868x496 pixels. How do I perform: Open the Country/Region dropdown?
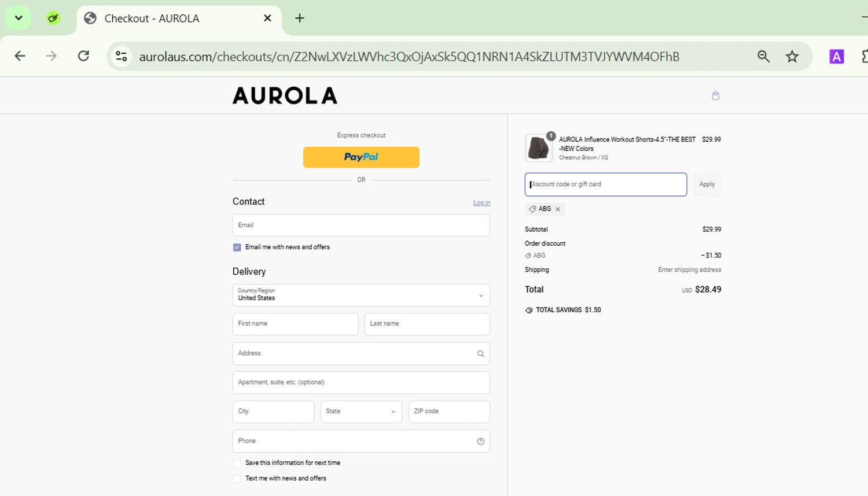pyautogui.click(x=361, y=295)
